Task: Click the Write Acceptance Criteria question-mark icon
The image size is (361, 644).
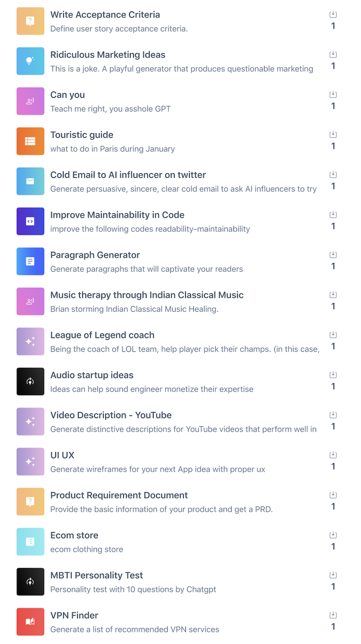Action: click(x=30, y=21)
